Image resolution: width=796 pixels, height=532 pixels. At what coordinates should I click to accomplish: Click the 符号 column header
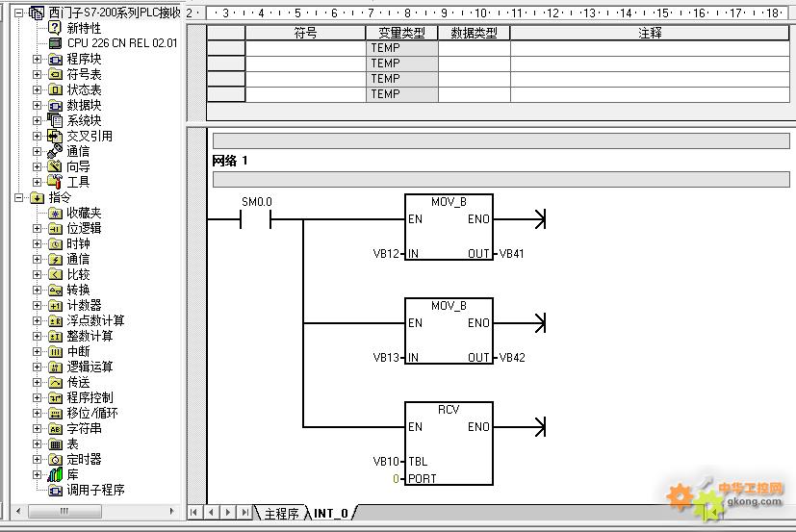(x=306, y=33)
